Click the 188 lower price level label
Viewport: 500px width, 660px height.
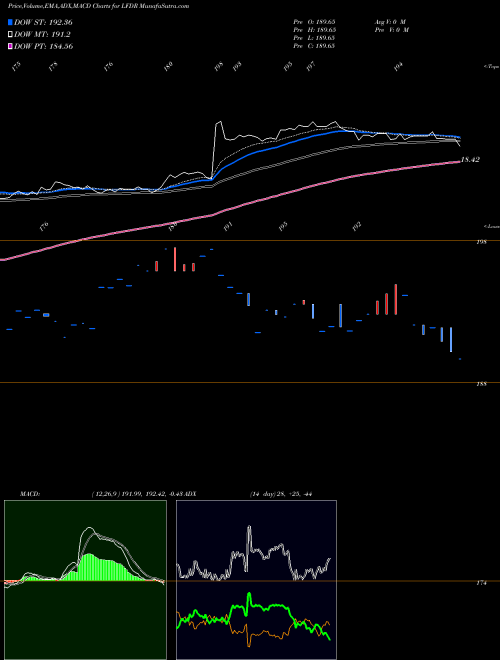(482, 384)
